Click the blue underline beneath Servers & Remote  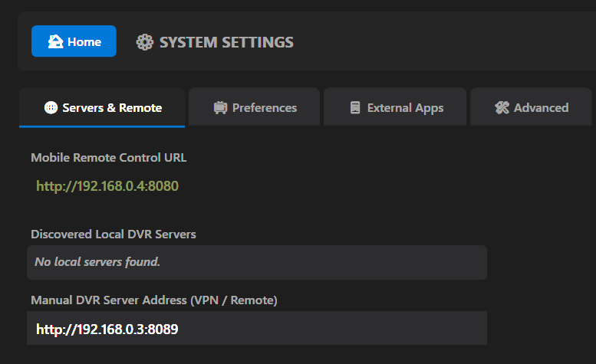click(102, 126)
